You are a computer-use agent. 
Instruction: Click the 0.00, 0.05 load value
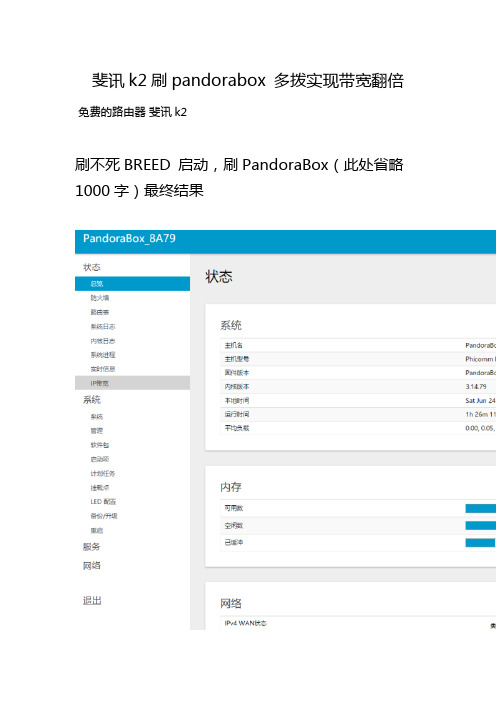click(x=480, y=428)
